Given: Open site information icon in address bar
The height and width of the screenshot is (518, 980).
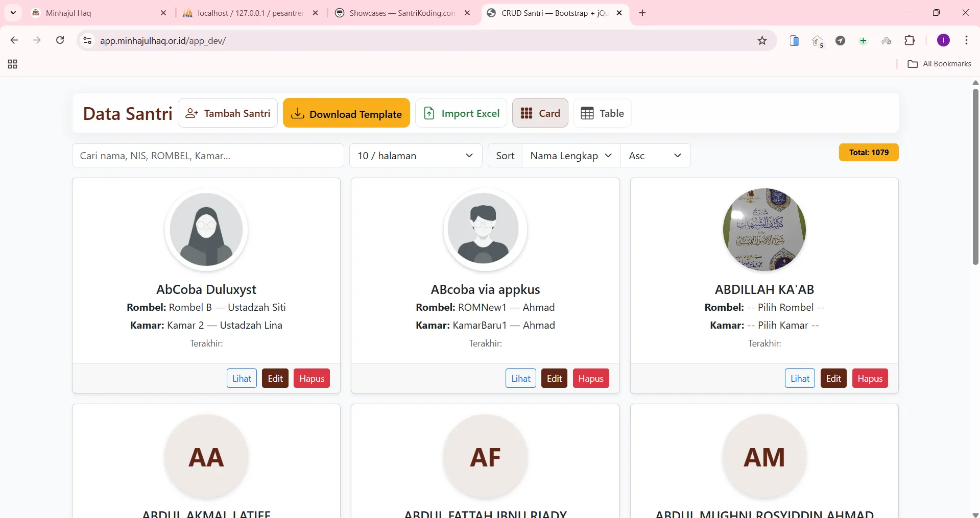Looking at the screenshot, I should pos(87,40).
